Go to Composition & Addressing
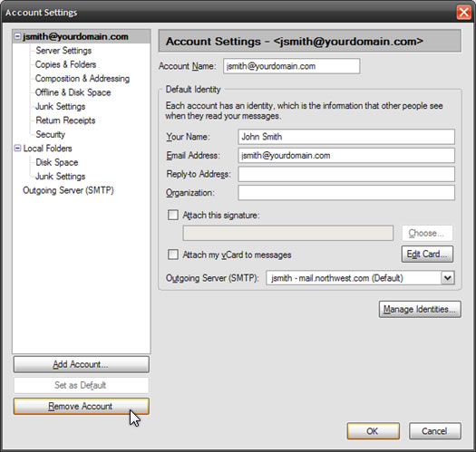The height and width of the screenshot is (452, 476). (x=83, y=79)
